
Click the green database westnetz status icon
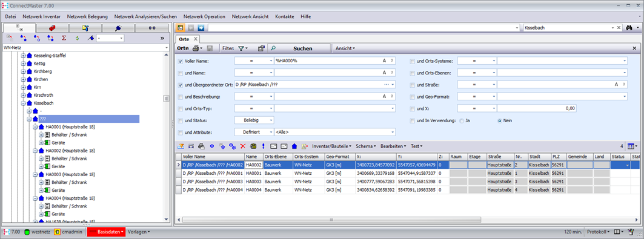[x=27, y=232]
